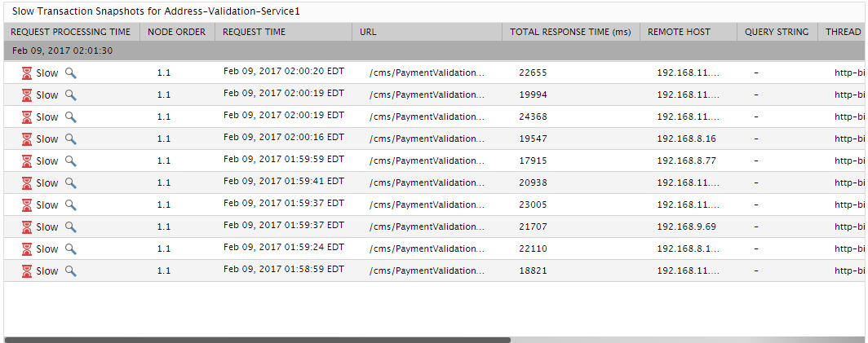
Task: Click magnifier icon in the 24368 ms row
Action: [70, 117]
